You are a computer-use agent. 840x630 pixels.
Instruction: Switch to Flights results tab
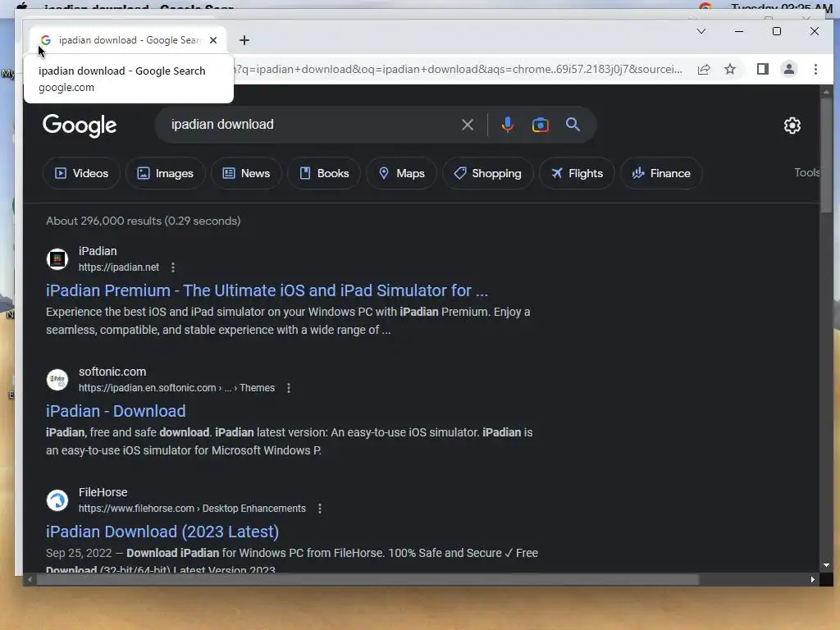tap(577, 173)
